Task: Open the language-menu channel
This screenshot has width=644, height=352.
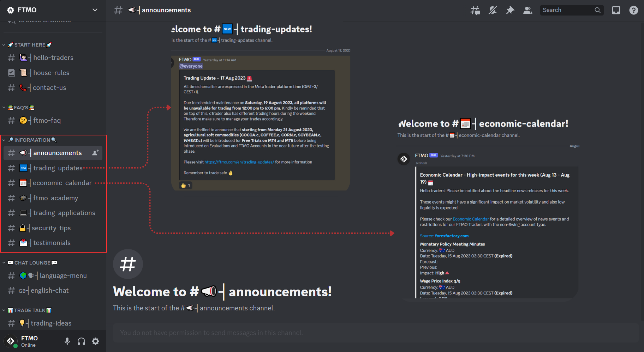Action: pyautogui.click(x=53, y=276)
